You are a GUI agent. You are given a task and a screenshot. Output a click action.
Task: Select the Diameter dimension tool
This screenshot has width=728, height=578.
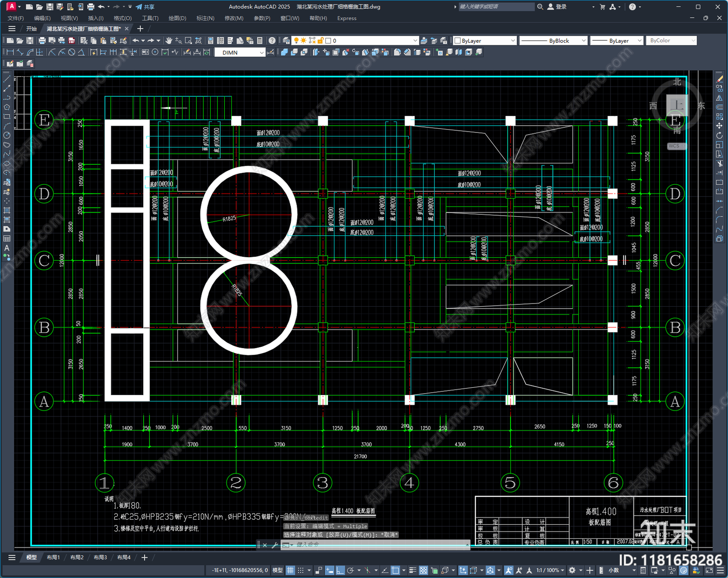[x=71, y=52]
